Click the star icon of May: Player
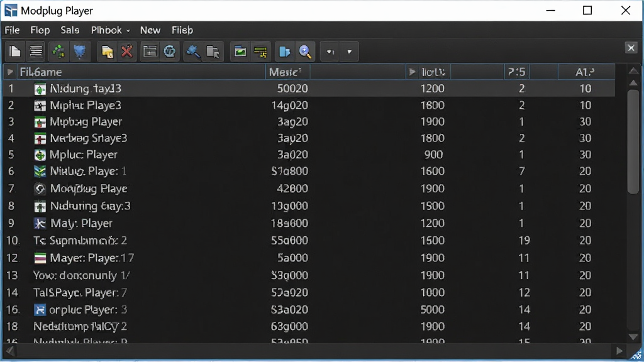 40,223
